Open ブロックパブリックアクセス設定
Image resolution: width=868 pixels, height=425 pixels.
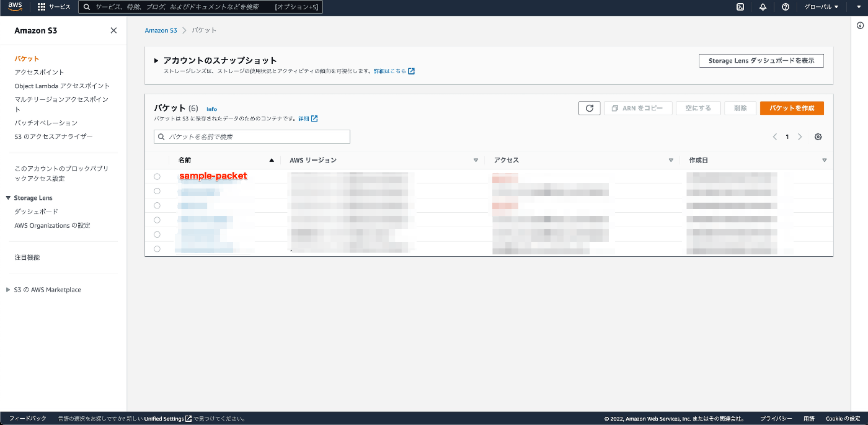click(x=61, y=174)
